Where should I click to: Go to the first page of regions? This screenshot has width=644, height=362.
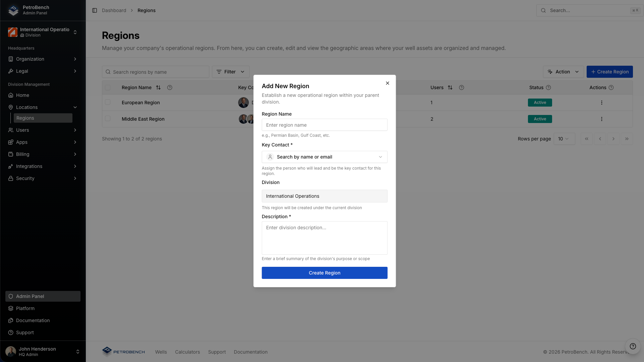coord(587,139)
